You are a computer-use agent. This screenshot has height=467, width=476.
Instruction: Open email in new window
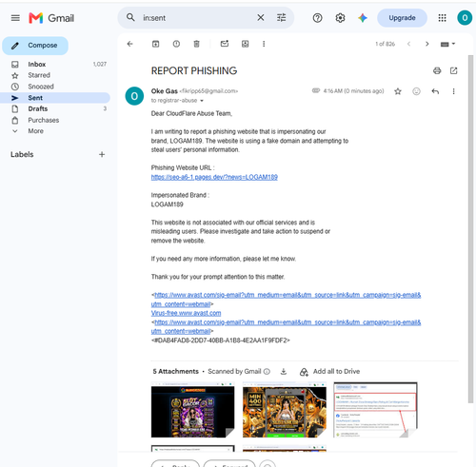[x=454, y=70]
